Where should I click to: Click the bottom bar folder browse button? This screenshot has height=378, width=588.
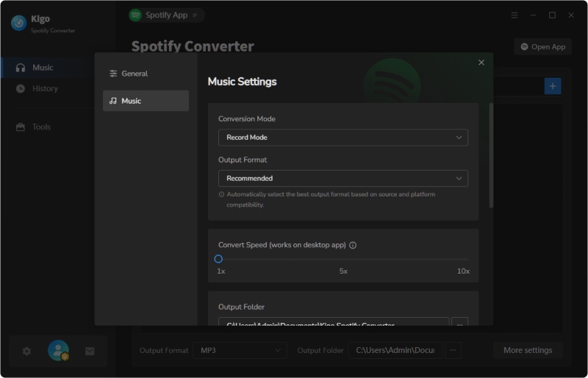pyautogui.click(x=453, y=350)
